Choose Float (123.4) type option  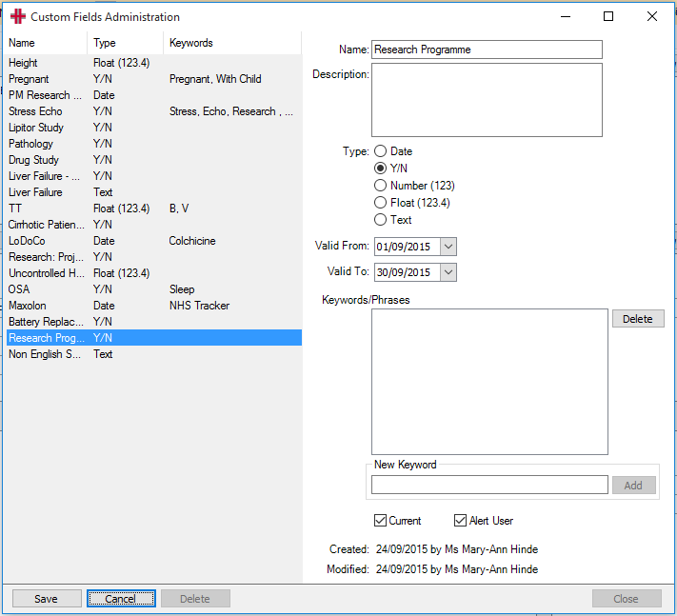[380, 203]
